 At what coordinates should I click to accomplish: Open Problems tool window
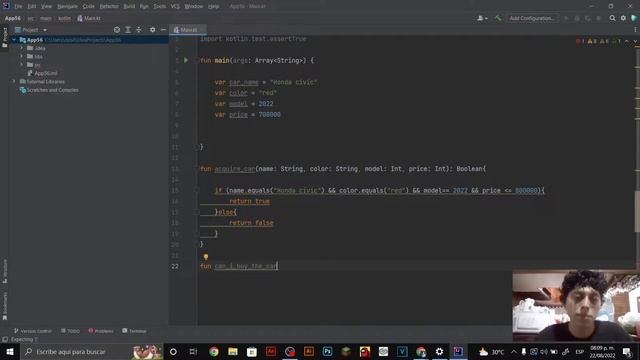(x=101, y=331)
